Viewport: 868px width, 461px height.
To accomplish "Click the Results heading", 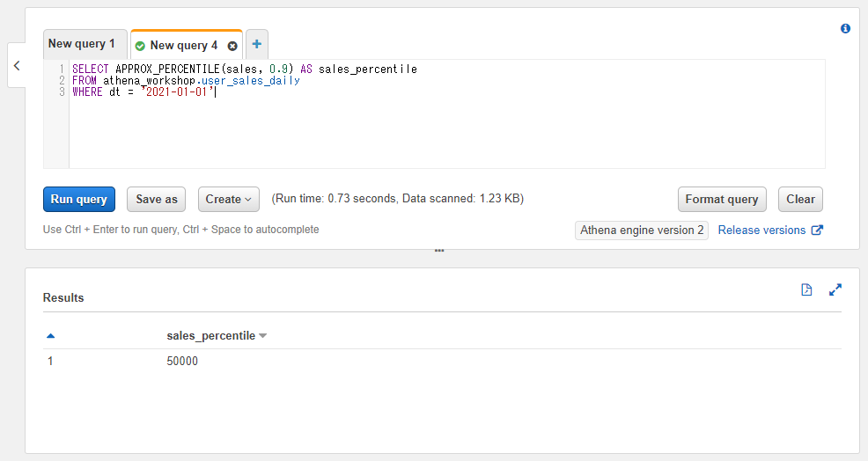I will (x=63, y=297).
